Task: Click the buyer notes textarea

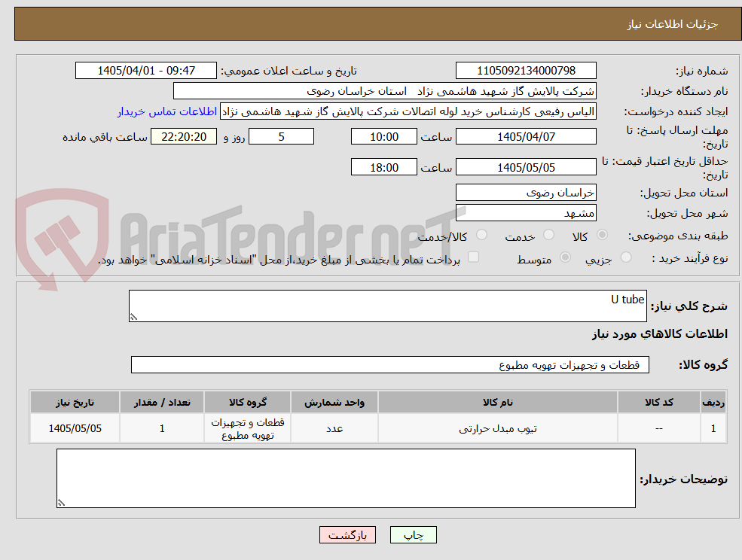Action: coord(346,478)
